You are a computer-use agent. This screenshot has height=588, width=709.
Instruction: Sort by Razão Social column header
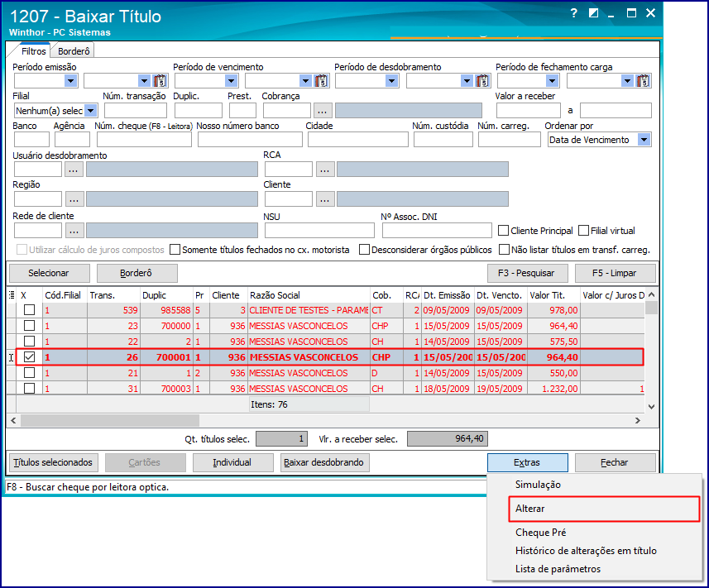tap(309, 295)
